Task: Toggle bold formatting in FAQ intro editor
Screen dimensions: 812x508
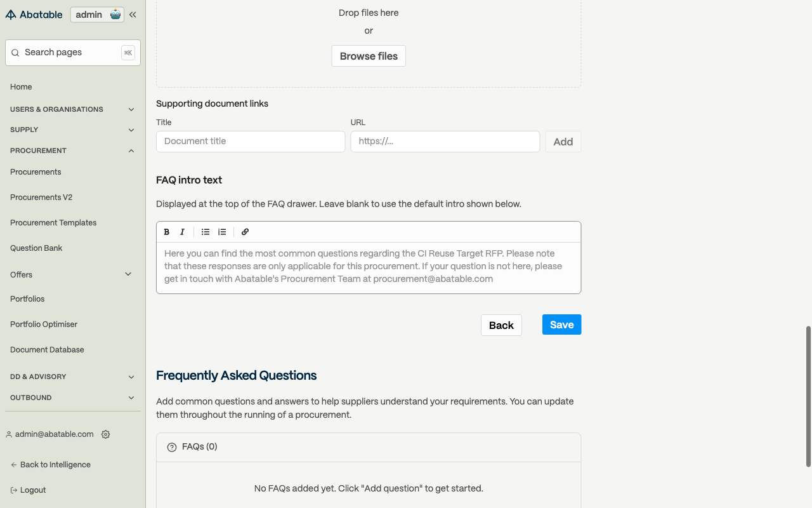Action: [x=167, y=232]
